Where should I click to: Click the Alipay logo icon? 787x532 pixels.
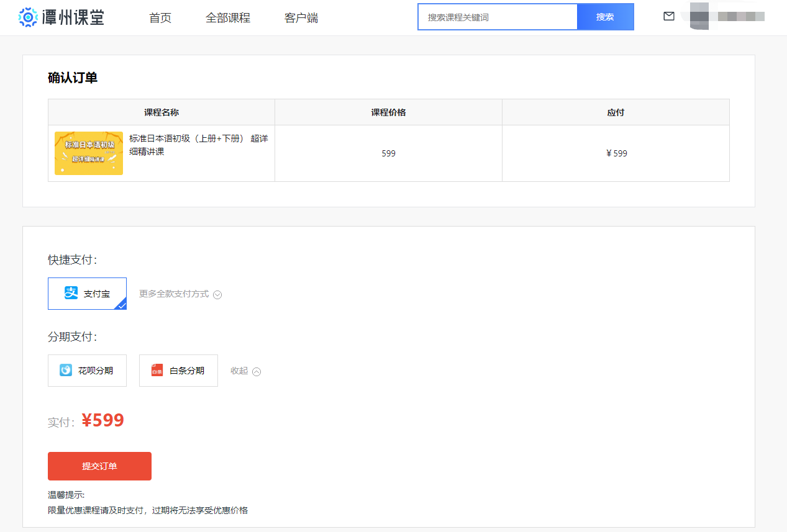71,293
